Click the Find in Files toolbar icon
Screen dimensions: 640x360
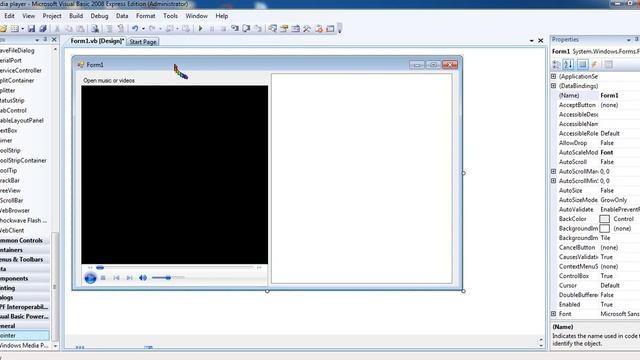pos(95,29)
